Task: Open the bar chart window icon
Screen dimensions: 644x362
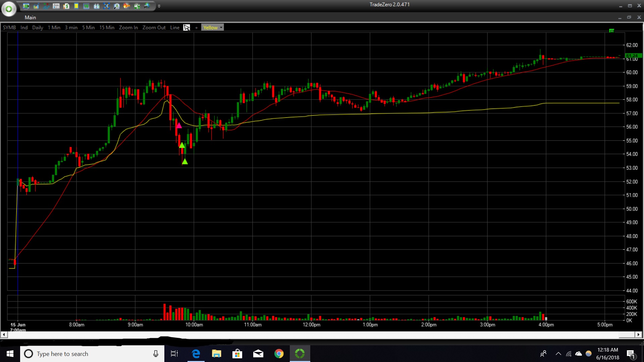Action: [36, 6]
